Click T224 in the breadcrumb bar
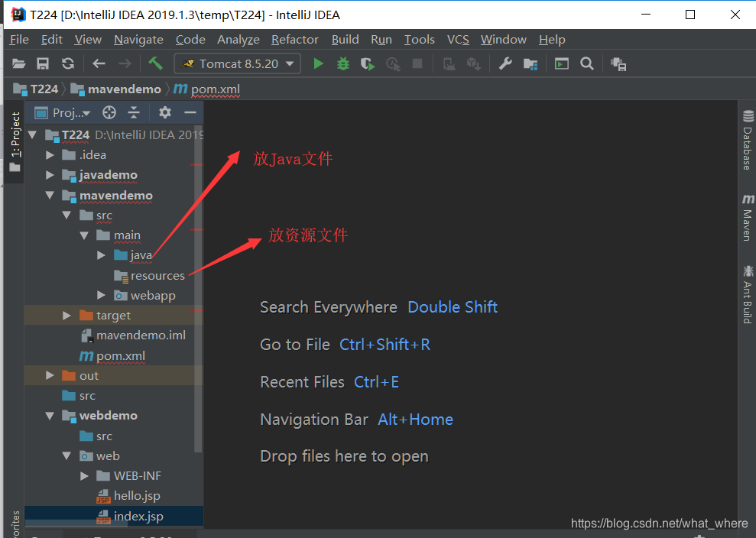 (x=36, y=89)
